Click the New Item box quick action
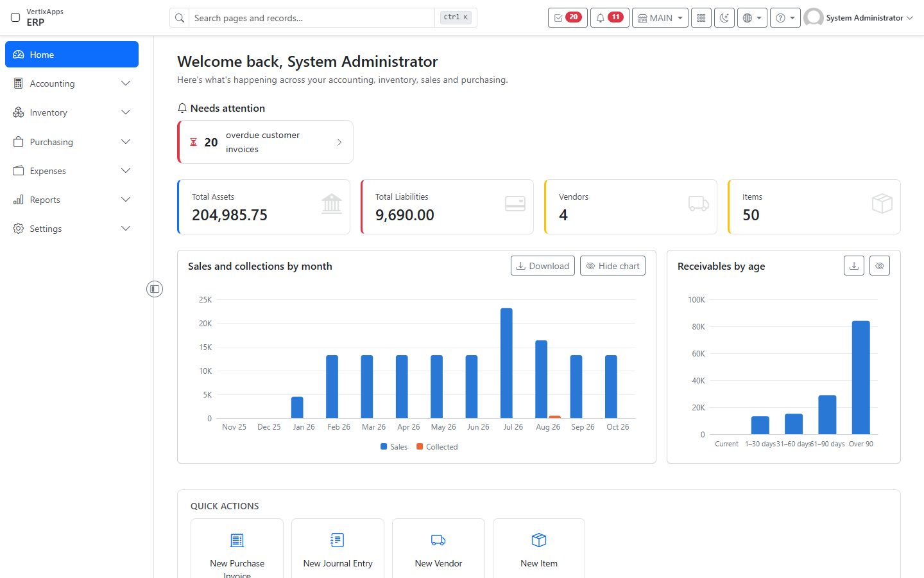Screen dimensions: 924x578 click(539, 549)
